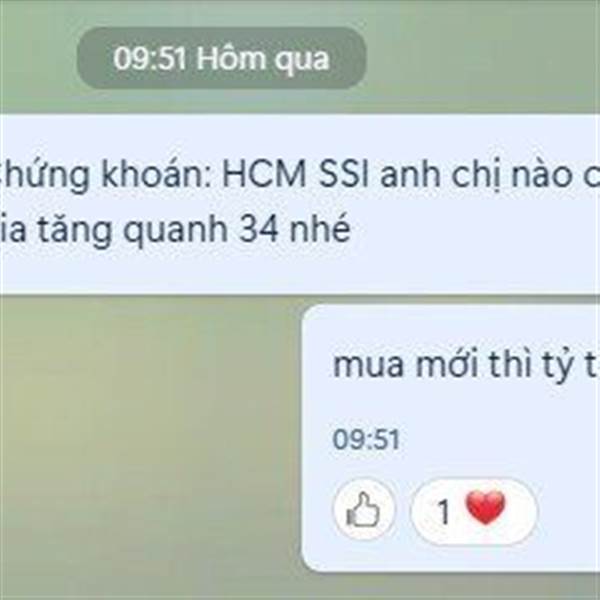Click the "09:51 Hôm qua" date separator
600x600 pixels.
[221, 59]
